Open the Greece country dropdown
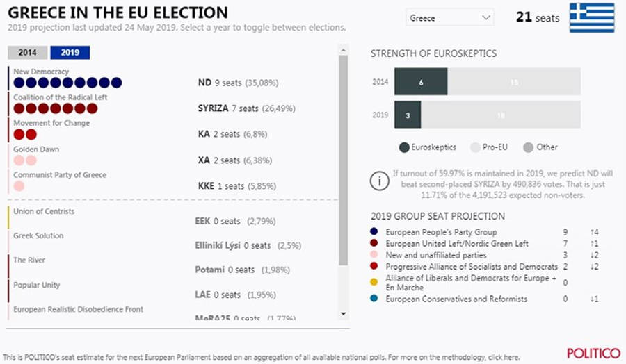The height and width of the screenshot is (364, 626). 449,17
